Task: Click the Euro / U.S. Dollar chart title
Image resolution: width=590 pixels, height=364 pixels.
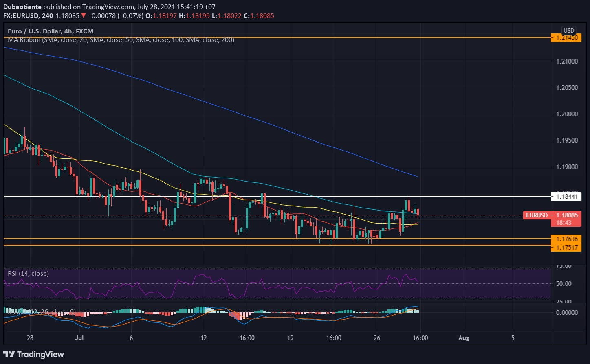Action: pos(51,31)
